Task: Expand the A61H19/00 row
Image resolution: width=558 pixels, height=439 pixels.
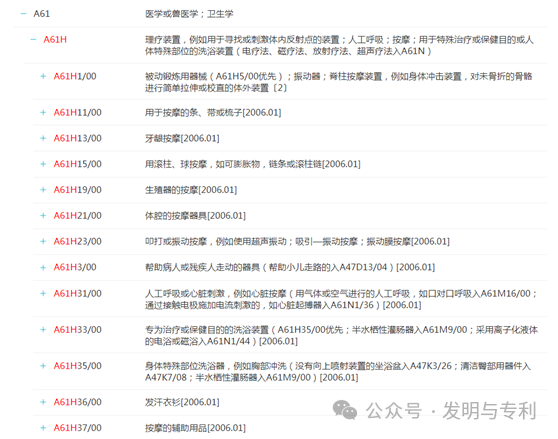Action: click(x=43, y=190)
